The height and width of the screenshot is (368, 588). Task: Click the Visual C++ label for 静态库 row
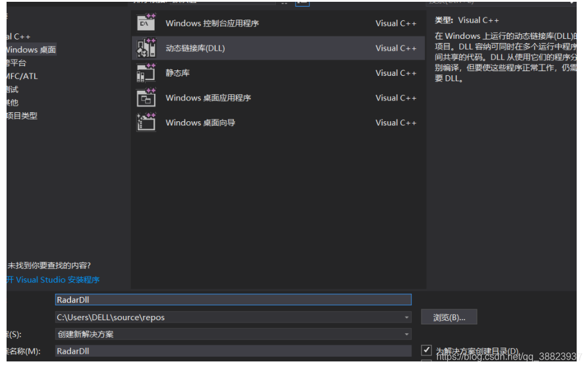396,73
